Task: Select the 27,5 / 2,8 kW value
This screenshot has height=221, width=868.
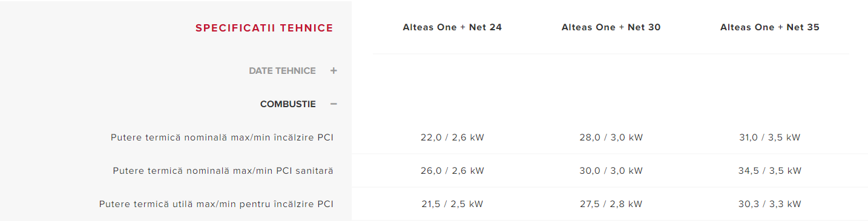Action: pyautogui.click(x=611, y=204)
